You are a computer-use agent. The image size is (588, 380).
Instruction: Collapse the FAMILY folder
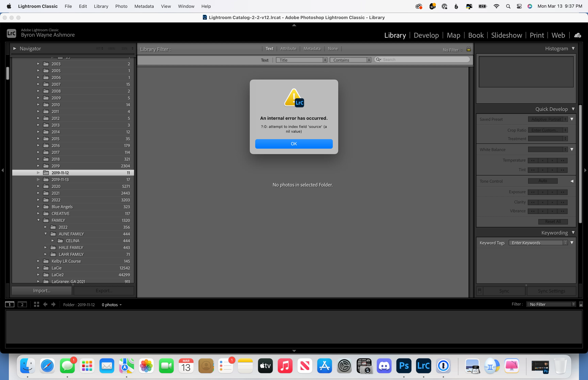38,220
